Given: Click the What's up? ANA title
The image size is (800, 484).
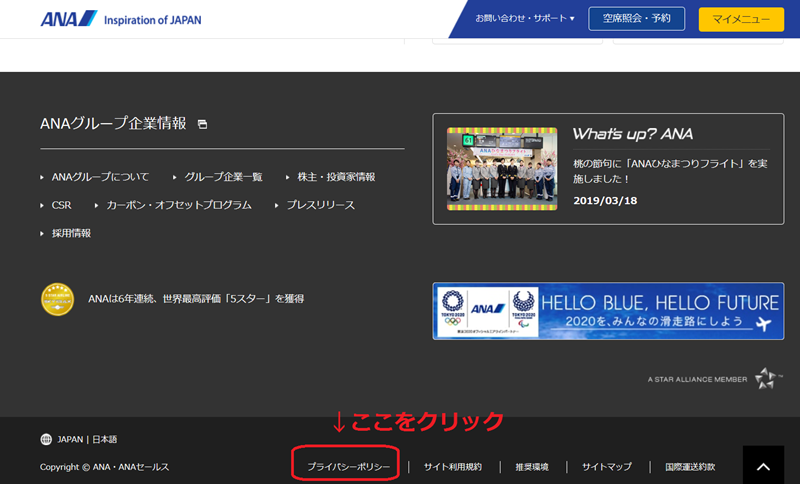Looking at the screenshot, I should coord(632,134).
